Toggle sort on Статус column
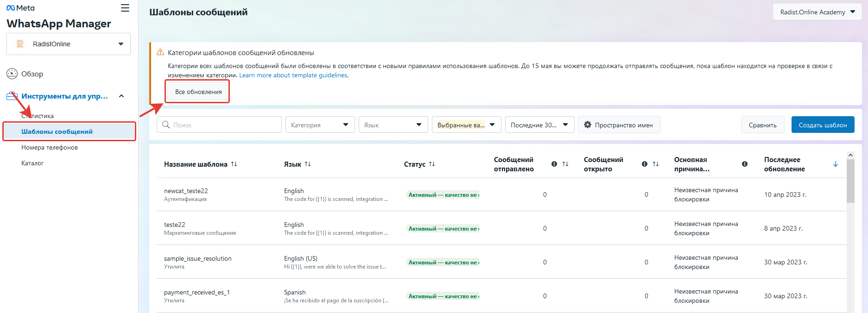The height and width of the screenshot is (313, 868). pyautogui.click(x=432, y=164)
